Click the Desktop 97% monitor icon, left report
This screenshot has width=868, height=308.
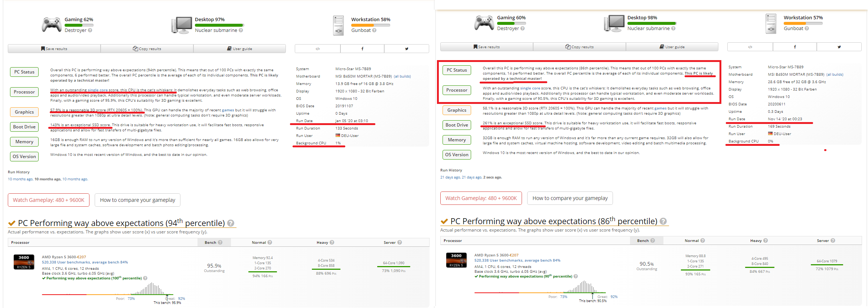(182, 25)
